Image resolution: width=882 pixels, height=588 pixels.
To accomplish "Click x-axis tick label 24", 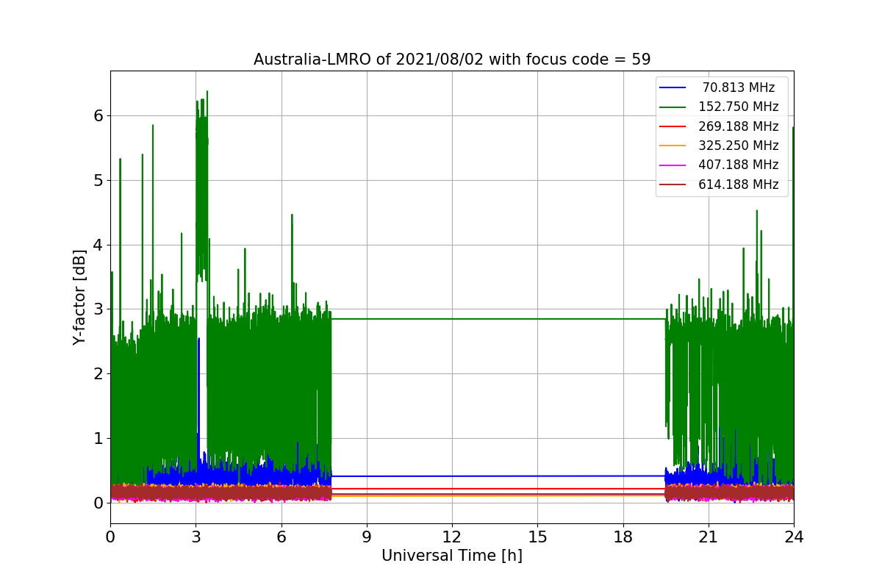I will click(794, 537).
